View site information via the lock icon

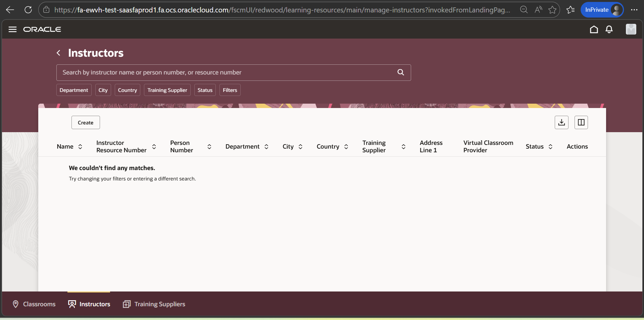pyautogui.click(x=46, y=10)
